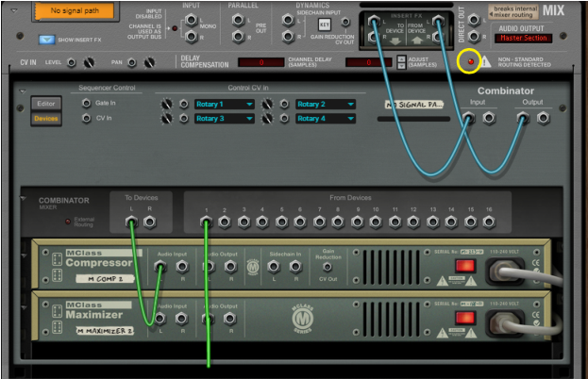This screenshot has width=588, height=379.
Task: Click the From Devices jack 16
Action: 489,222
